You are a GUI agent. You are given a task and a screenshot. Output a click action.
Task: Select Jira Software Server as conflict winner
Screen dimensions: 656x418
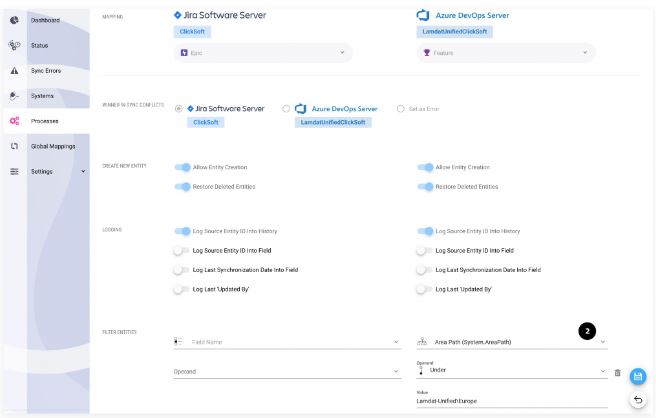179,109
